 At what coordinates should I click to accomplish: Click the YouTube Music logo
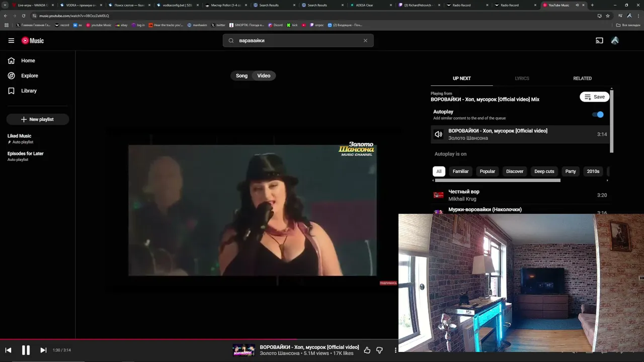click(x=33, y=41)
